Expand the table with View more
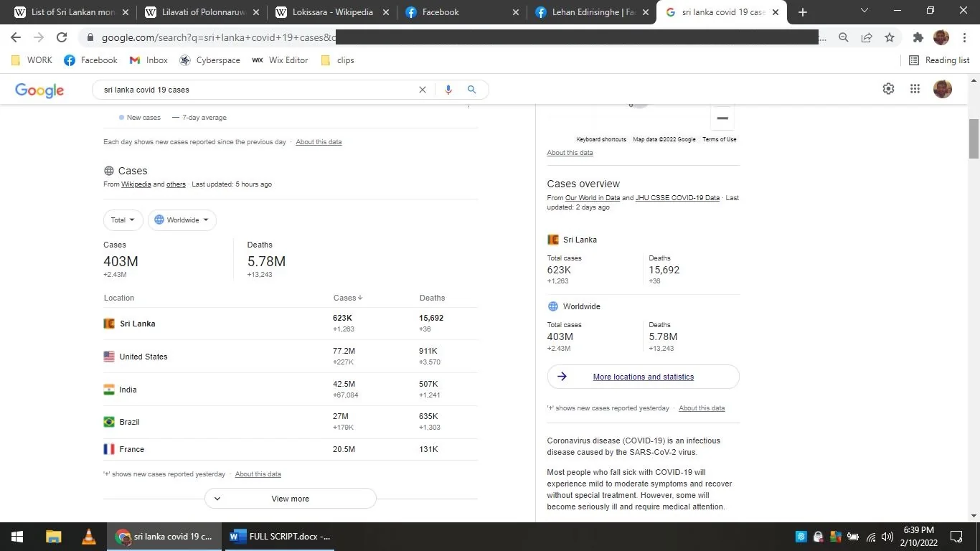Image resolution: width=980 pixels, height=551 pixels. click(290, 499)
